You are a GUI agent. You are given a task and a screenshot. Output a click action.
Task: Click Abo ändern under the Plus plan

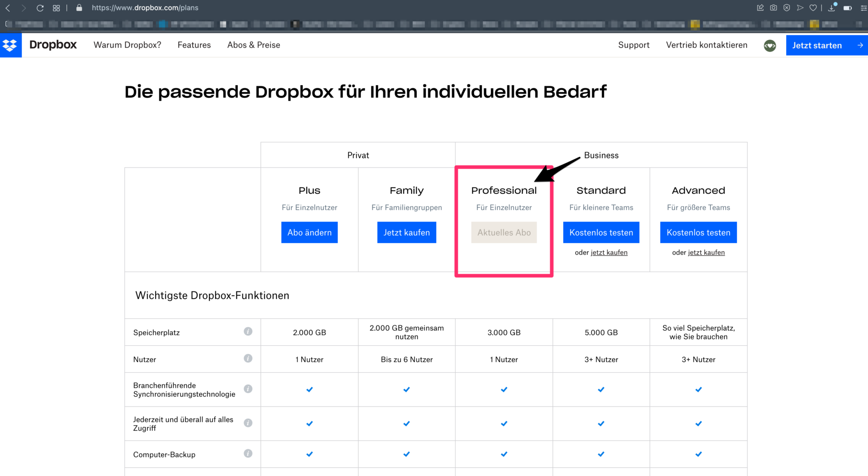pyautogui.click(x=309, y=232)
